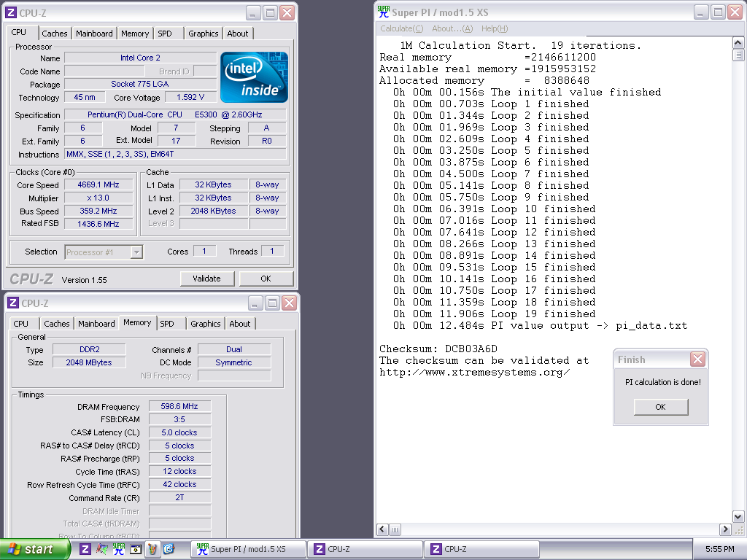Switch to first CPU-Z taskbar button
Viewport: 747px width, 560px height.
tap(365, 549)
